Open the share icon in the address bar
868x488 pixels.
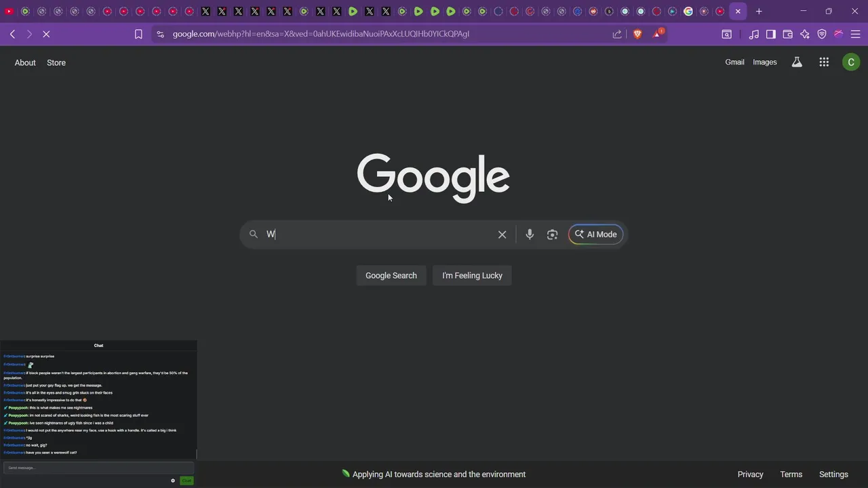coord(617,34)
